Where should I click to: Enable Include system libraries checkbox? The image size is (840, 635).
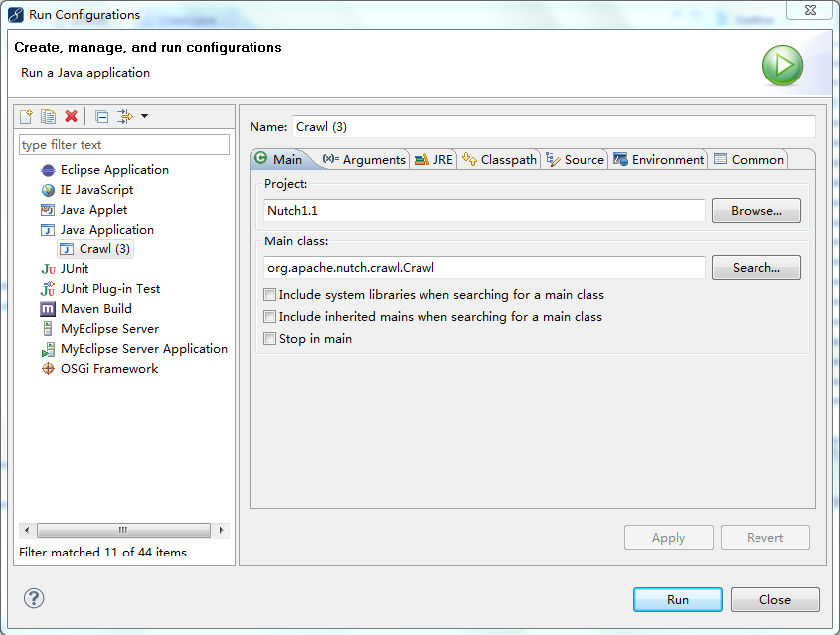click(x=270, y=295)
